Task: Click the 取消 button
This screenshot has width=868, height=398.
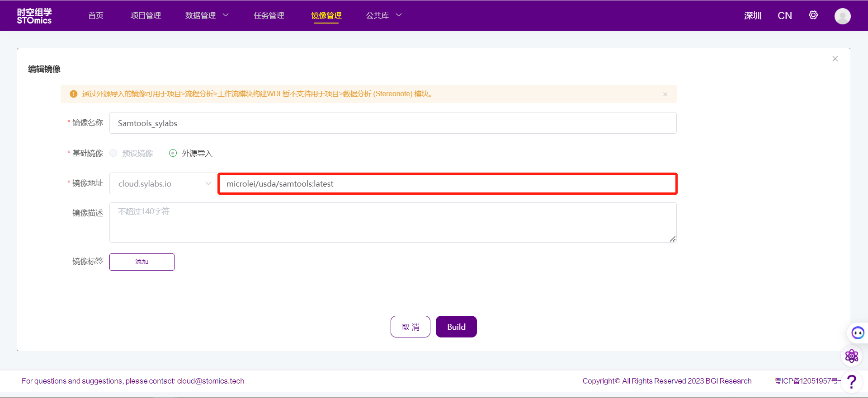Action: tap(410, 327)
